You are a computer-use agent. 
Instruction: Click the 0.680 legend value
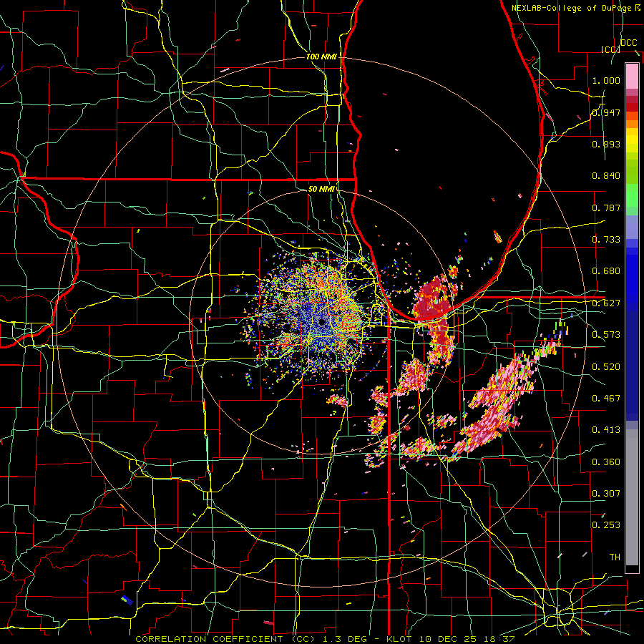click(x=606, y=271)
